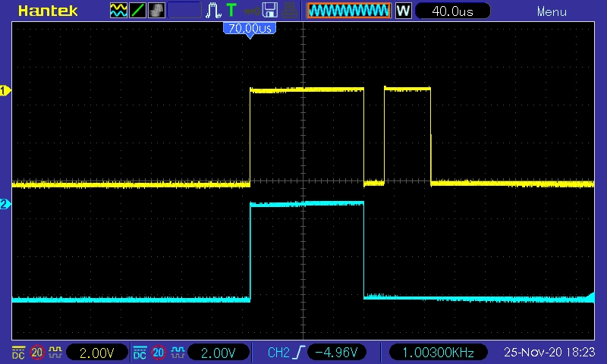Toggle CH1 bandwidth limit 20 indicator
The image size is (607, 364).
(x=36, y=353)
